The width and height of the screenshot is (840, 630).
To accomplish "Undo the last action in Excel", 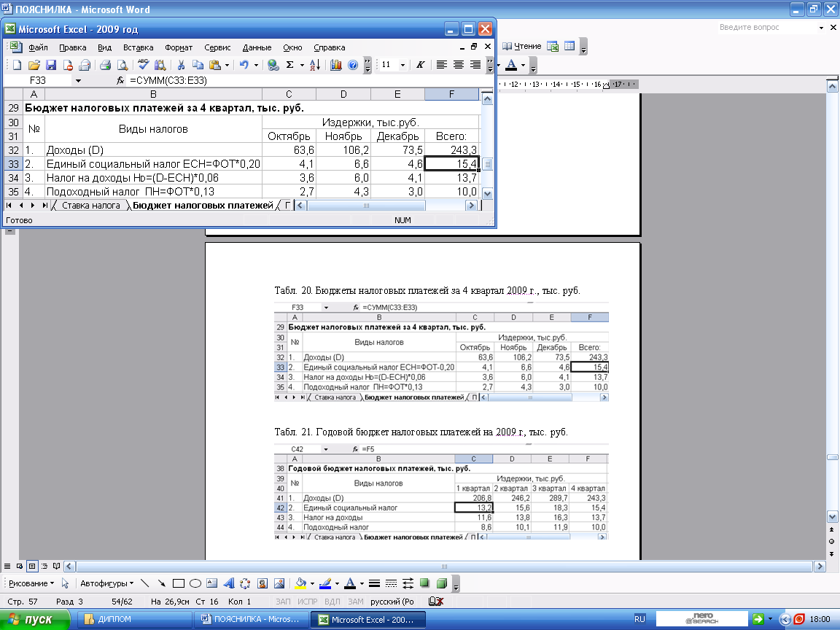I will (x=244, y=65).
